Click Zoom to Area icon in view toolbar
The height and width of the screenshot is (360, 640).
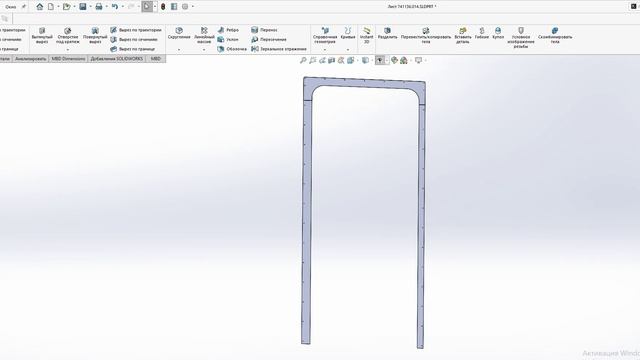pos(313,60)
